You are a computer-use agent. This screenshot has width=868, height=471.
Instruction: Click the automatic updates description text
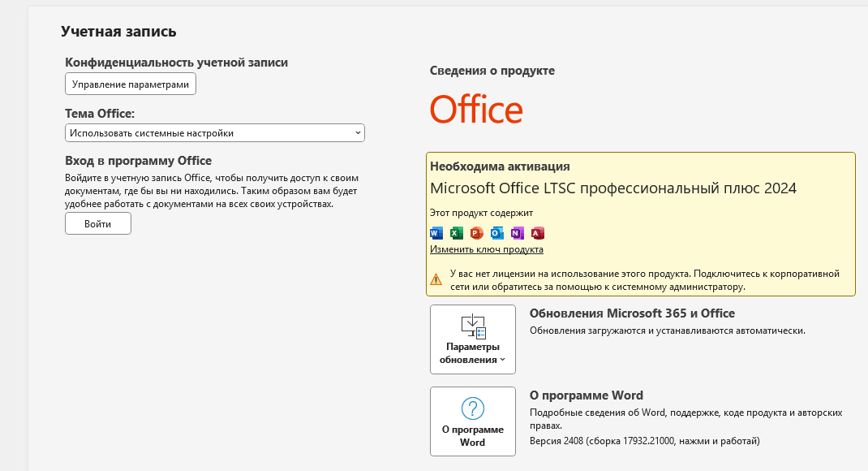click(668, 331)
